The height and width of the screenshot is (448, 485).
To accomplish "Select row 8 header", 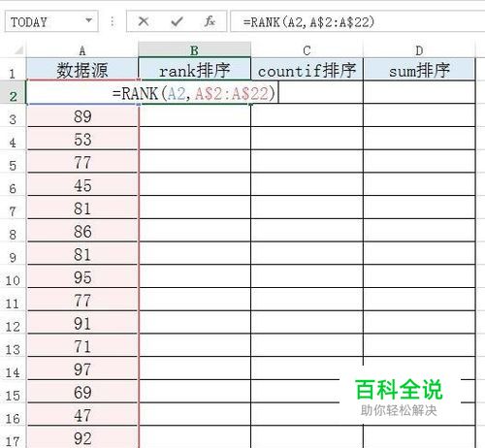I will point(13,231).
